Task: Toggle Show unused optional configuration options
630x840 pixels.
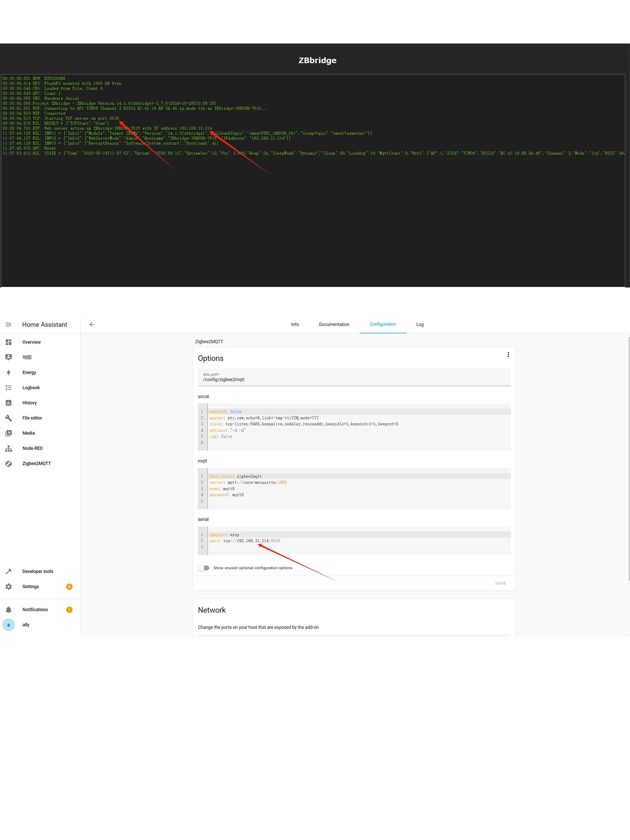Action: [204, 568]
